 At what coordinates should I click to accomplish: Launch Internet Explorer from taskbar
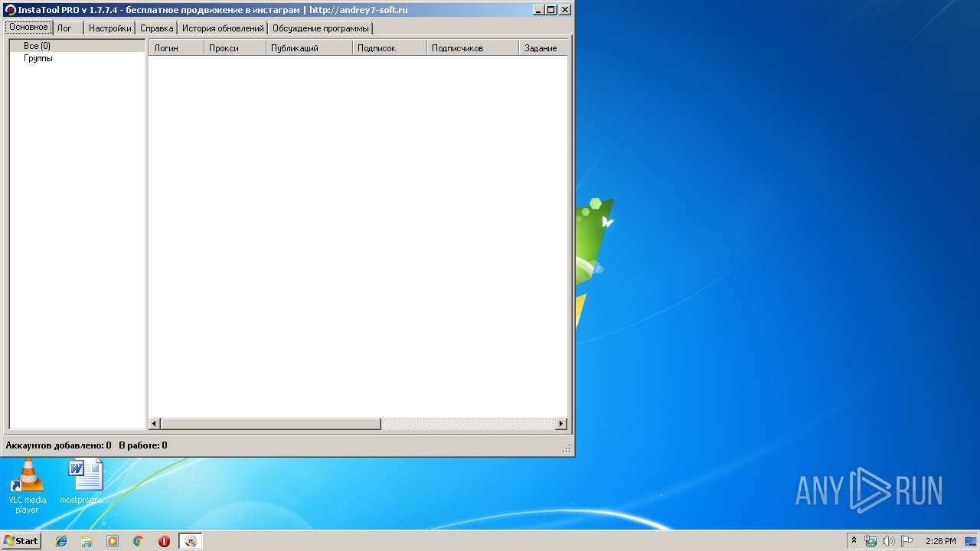61,541
